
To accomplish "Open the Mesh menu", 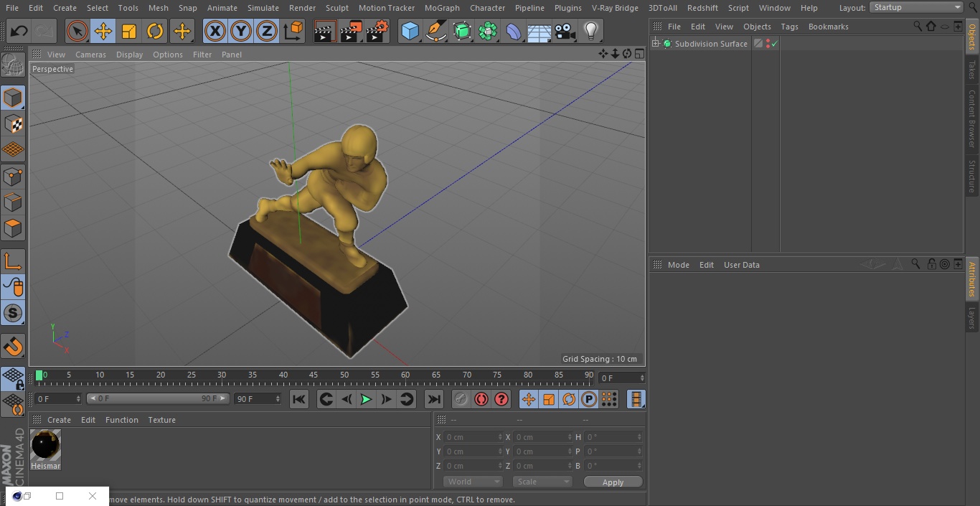I will click(158, 8).
